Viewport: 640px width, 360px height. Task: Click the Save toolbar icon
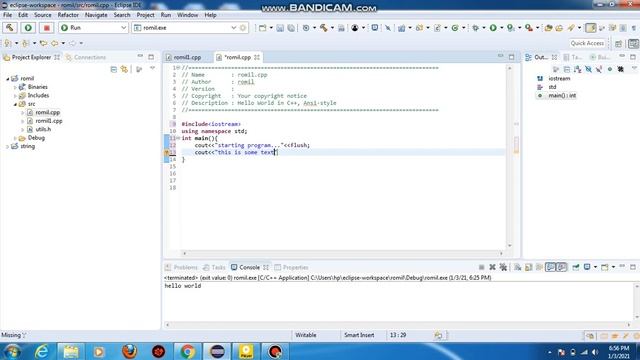tap(280, 28)
